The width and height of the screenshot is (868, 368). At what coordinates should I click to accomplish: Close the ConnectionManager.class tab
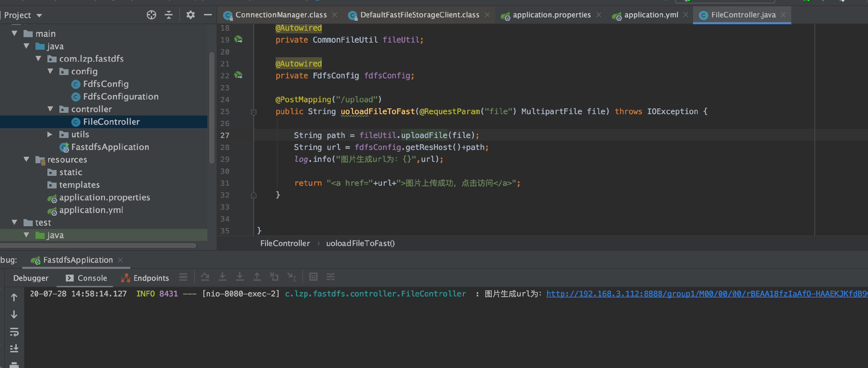pyautogui.click(x=335, y=15)
